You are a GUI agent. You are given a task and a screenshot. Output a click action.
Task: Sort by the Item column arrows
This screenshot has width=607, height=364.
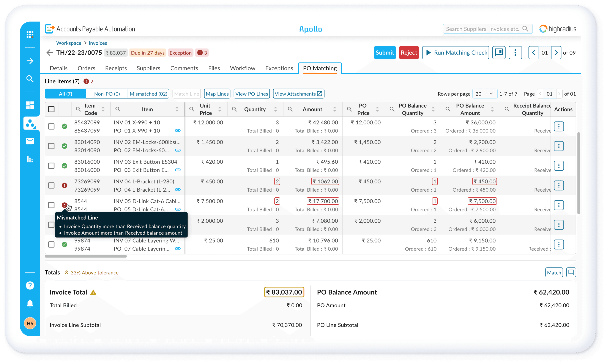pyautogui.click(x=177, y=109)
